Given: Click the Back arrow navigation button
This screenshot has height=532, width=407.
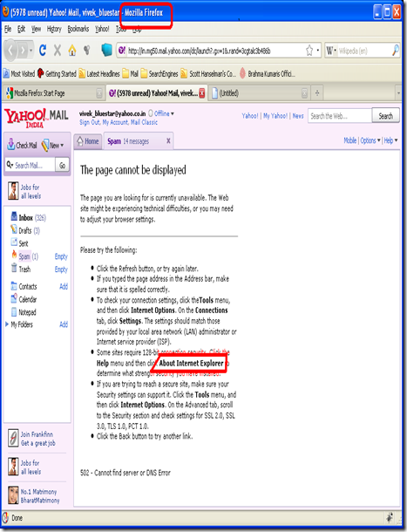Looking at the screenshot, I should [10, 51].
